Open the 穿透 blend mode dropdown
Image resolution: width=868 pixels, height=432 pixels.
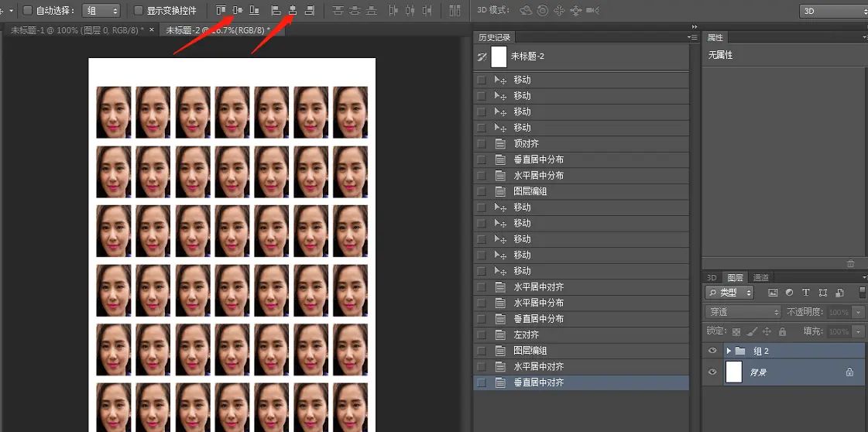tap(743, 312)
